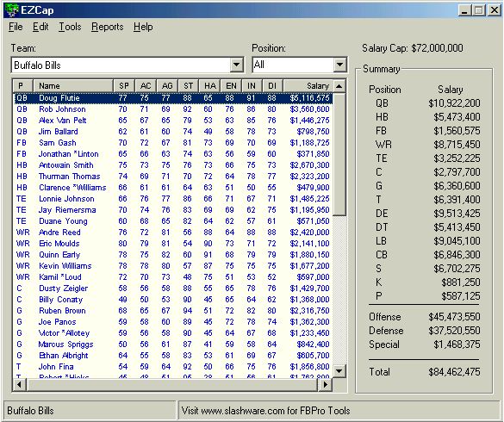The width and height of the screenshot is (504, 422).
Task: Select the Kevin Williams row
Action: pos(173,266)
